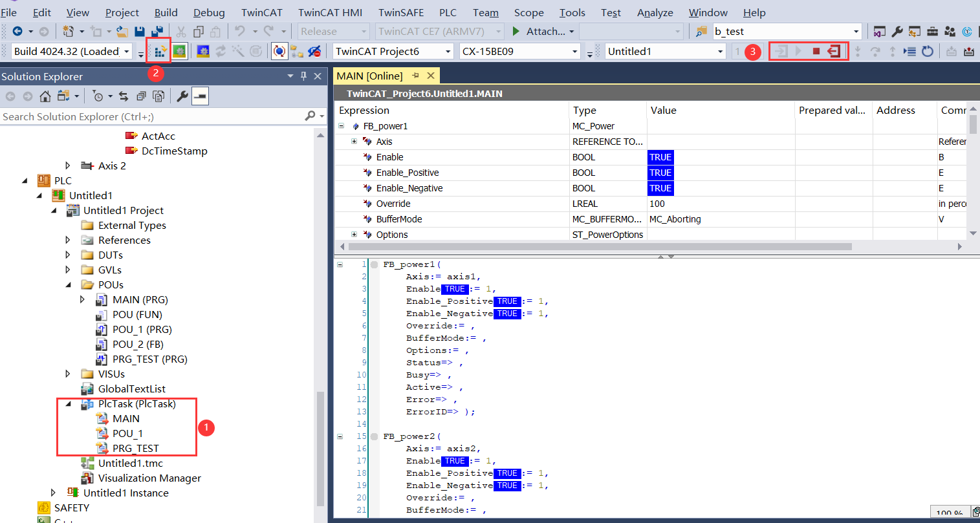Open the PLC menu
980x523 pixels.
(448, 12)
